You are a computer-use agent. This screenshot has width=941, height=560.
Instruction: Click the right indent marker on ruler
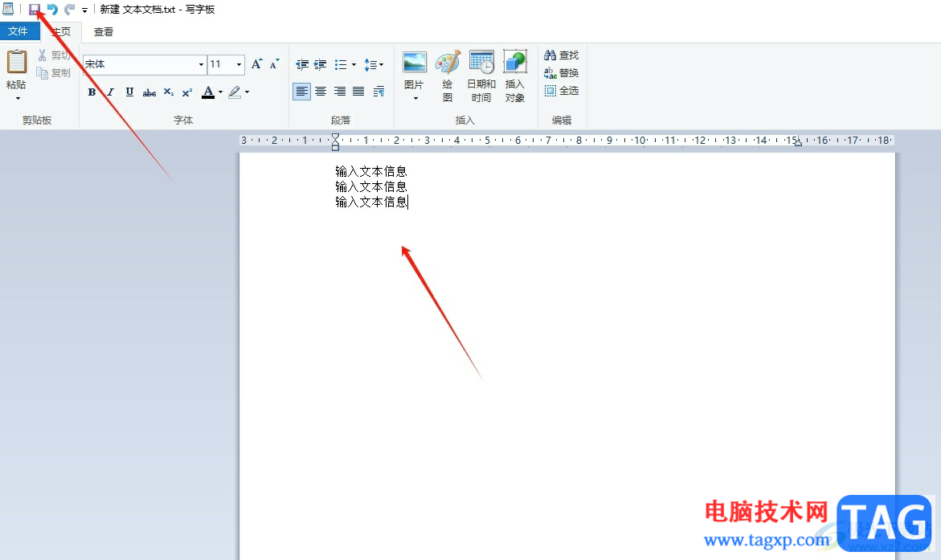click(x=798, y=143)
